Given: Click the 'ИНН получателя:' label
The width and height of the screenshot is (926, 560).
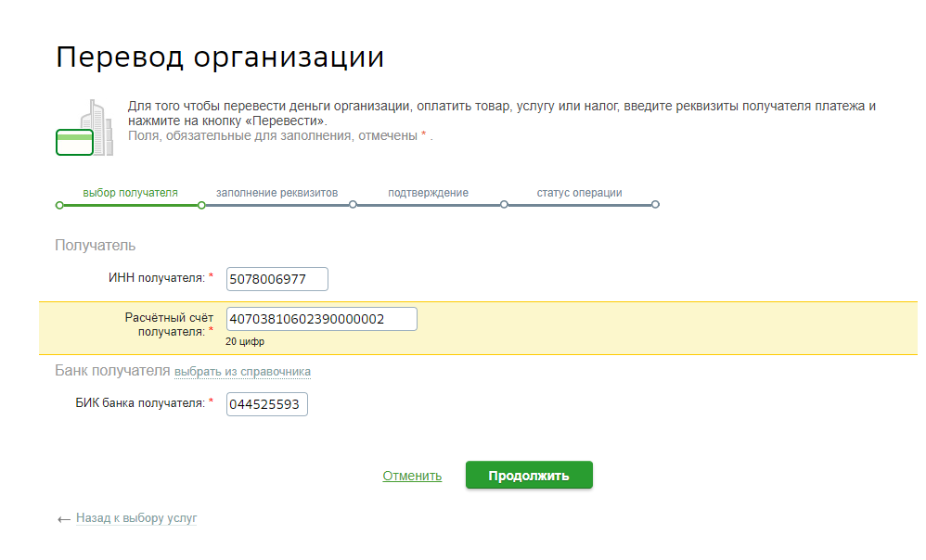Looking at the screenshot, I should [157, 278].
